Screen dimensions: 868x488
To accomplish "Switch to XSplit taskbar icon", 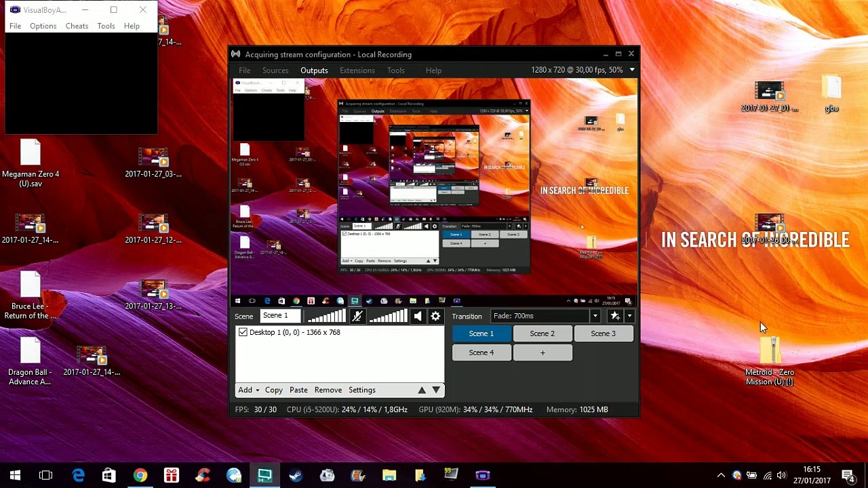I will point(264,475).
